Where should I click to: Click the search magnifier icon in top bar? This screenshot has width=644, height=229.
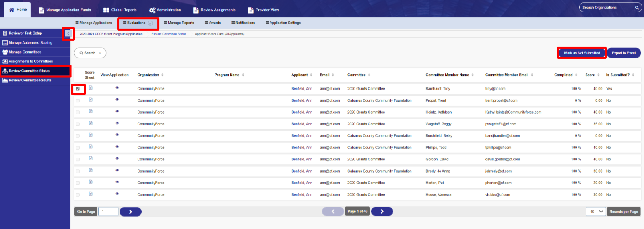[637, 8]
